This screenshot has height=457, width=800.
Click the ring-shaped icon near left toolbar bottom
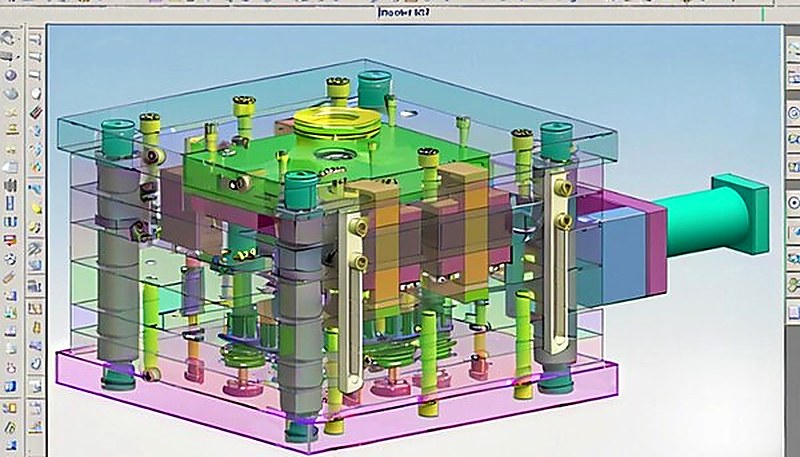(x=11, y=369)
